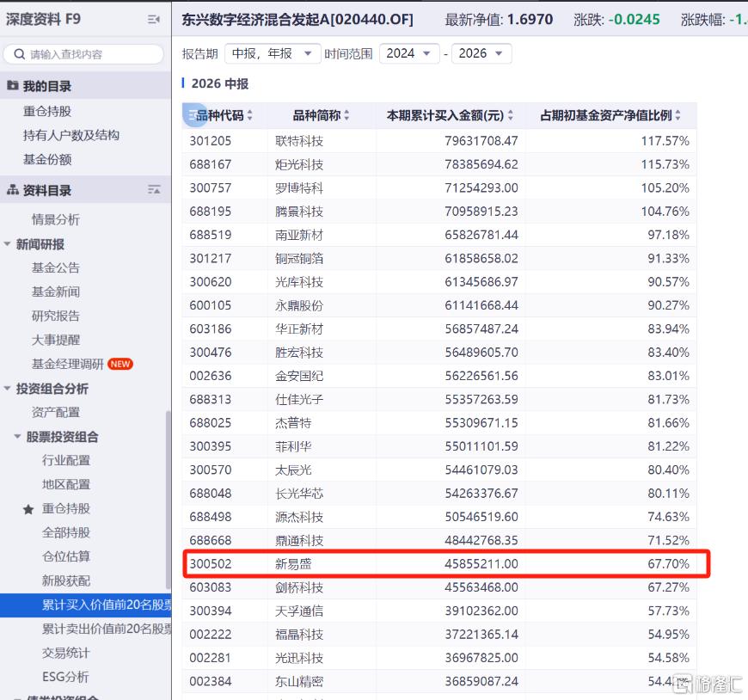Click the sidebar vertical scrollbar
This screenshot has width=748, height=700.
point(168,500)
